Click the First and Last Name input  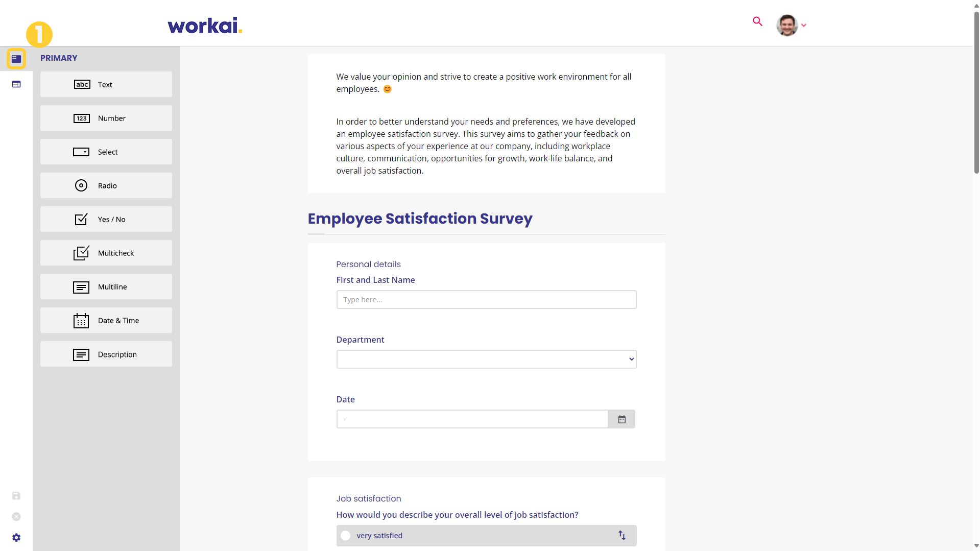486,300
